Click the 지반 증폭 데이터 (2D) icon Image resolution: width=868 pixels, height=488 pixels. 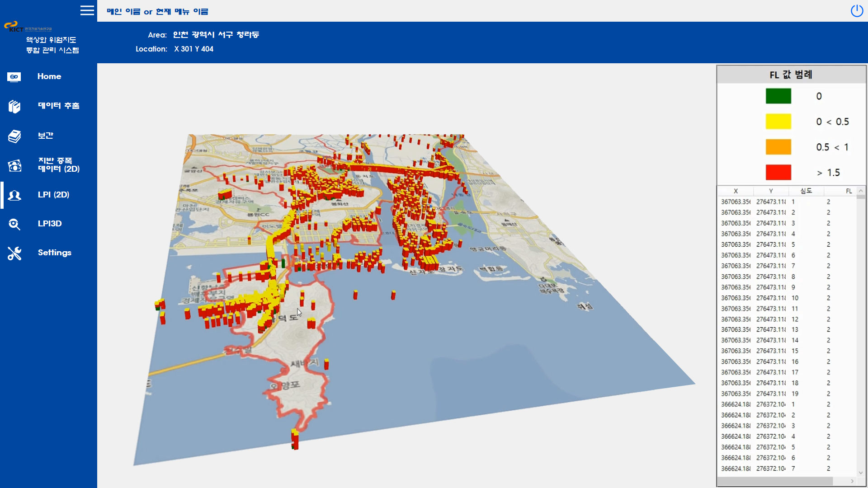click(14, 165)
